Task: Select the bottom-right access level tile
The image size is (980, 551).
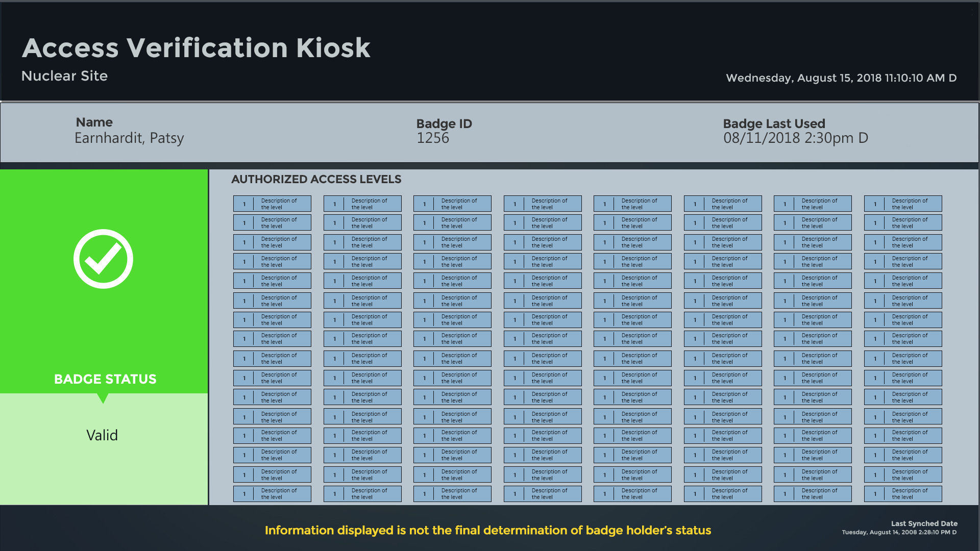Action: [x=902, y=494]
